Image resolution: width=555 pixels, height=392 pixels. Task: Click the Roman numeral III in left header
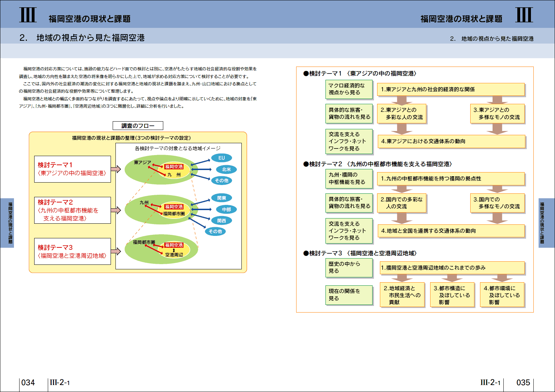[x=28, y=15]
